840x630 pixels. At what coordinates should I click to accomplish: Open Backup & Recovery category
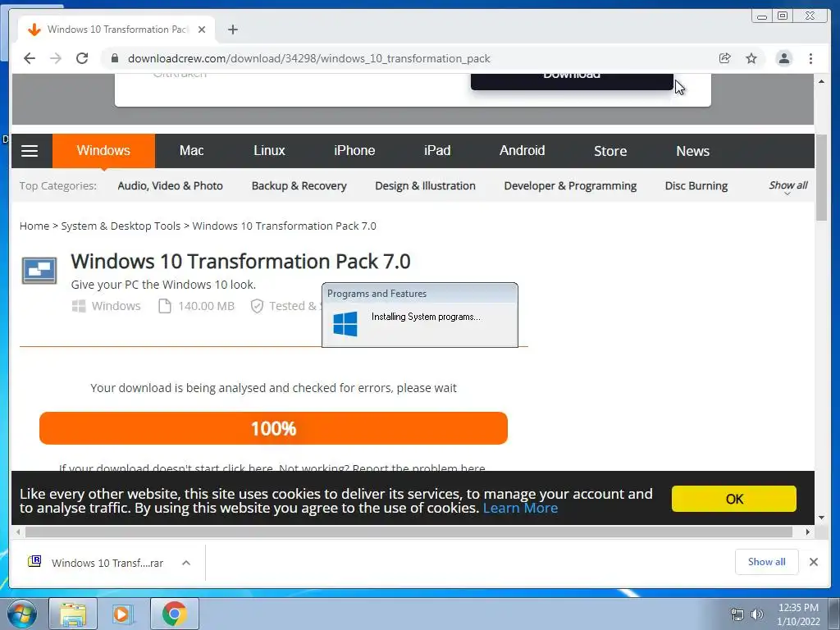pos(299,186)
